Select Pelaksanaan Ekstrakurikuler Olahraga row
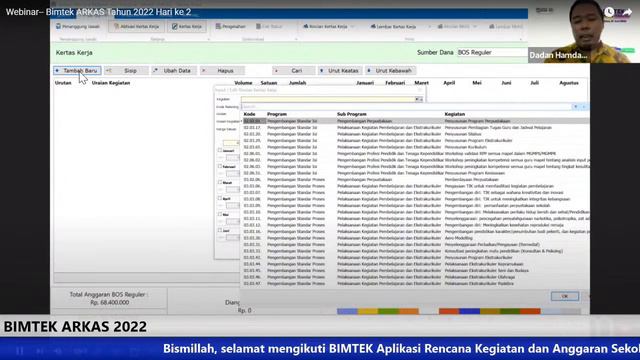 pyautogui.click(x=416, y=277)
